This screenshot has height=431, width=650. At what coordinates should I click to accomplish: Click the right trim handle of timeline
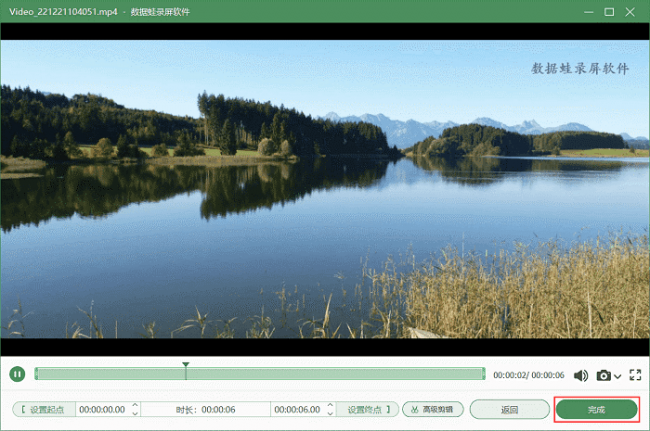483,374
